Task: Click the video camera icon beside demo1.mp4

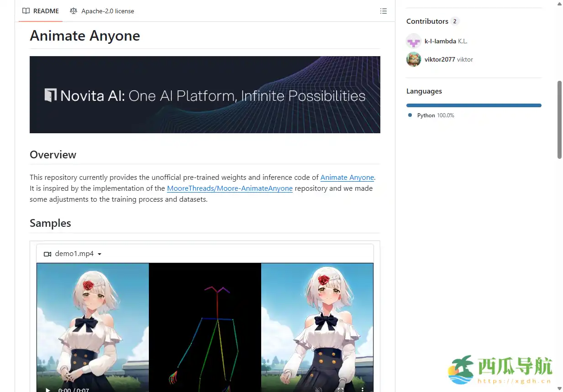Action: point(47,254)
